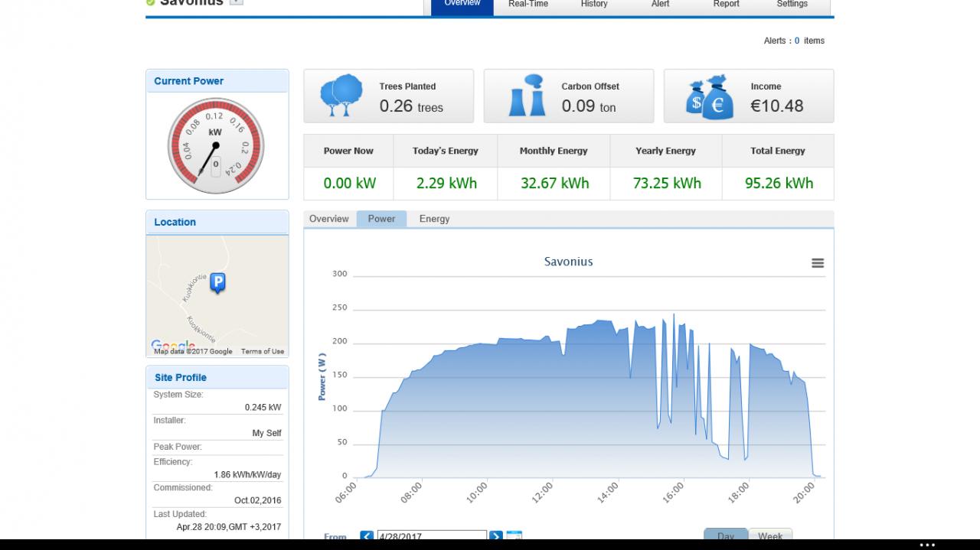The height and width of the screenshot is (550, 980).
Task: Click the Monthly Energy value 32.67 kWh
Action: pyautogui.click(x=554, y=184)
